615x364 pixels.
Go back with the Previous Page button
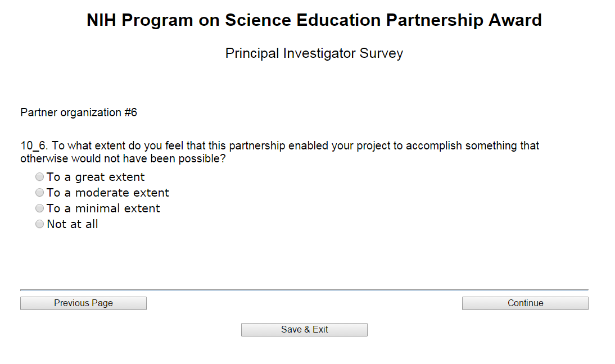click(83, 303)
